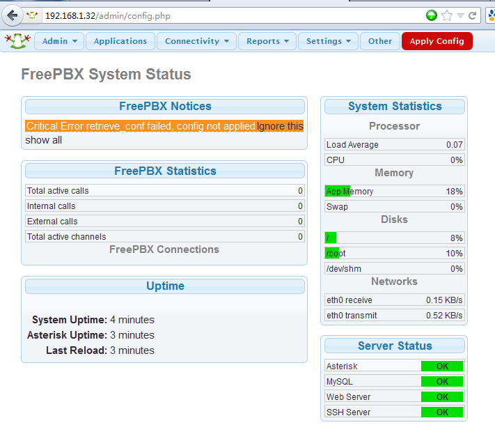Open the Admin dropdown menu

[59, 41]
